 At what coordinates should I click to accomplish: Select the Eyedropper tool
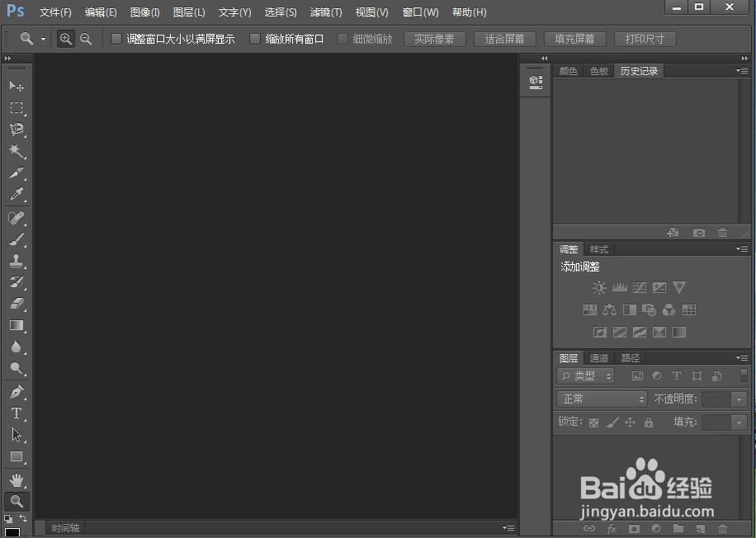(x=17, y=194)
